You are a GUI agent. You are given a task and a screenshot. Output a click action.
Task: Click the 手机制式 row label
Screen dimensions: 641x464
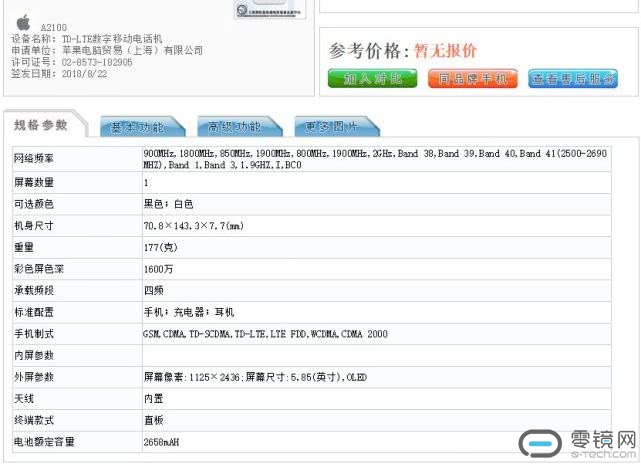pos(34,334)
